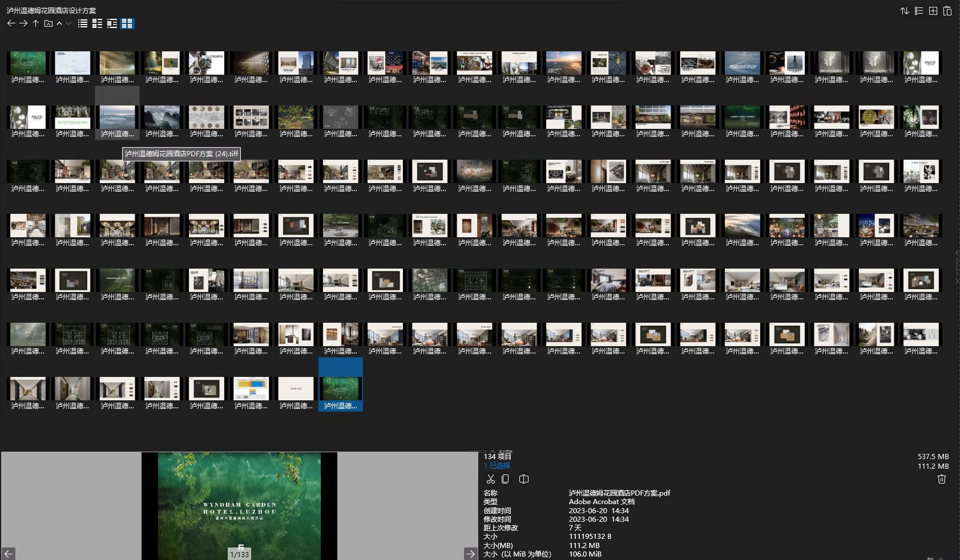Click the back navigation arrow
The height and width of the screenshot is (560, 960).
(x=11, y=23)
